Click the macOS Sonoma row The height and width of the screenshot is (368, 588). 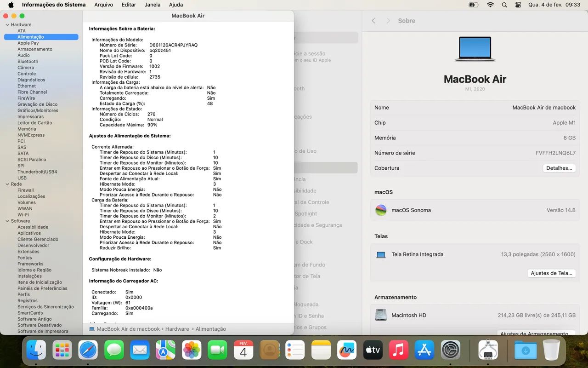pos(475,210)
